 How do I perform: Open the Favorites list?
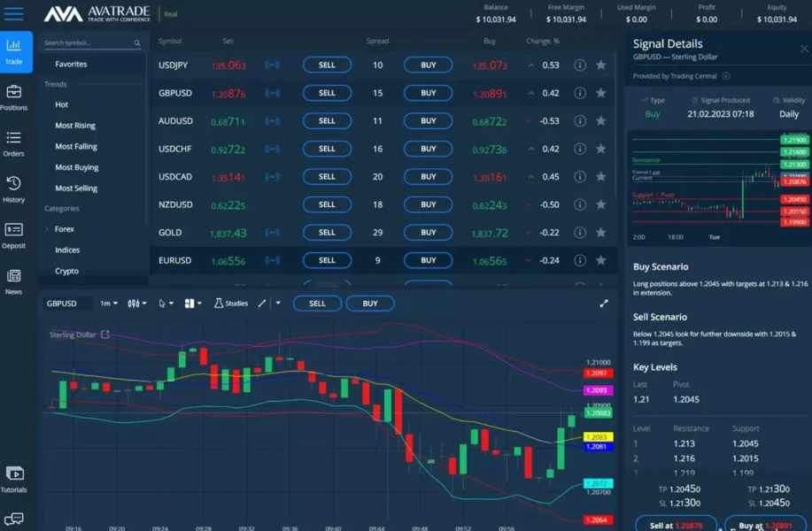71,65
